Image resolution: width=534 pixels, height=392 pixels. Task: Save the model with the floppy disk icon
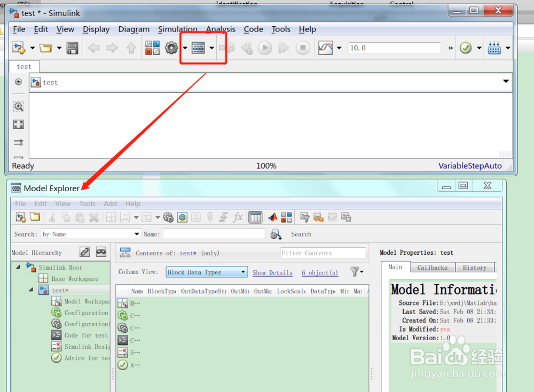(x=72, y=48)
